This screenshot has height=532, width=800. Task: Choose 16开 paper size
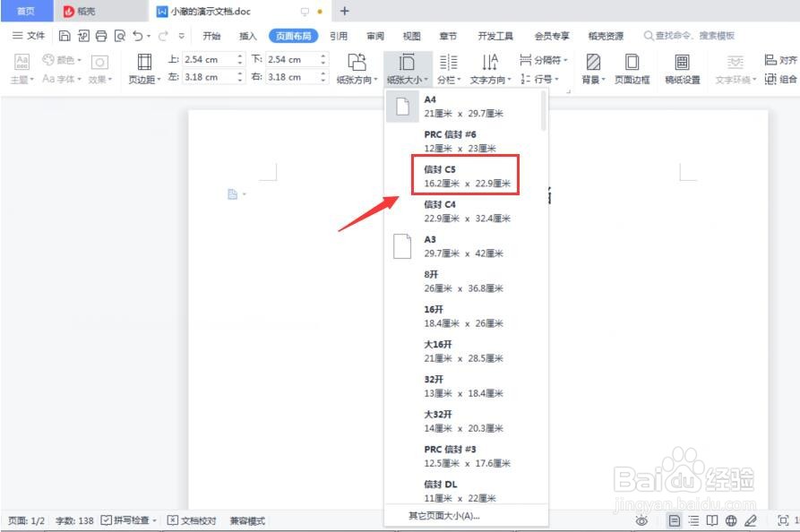pyautogui.click(x=463, y=316)
